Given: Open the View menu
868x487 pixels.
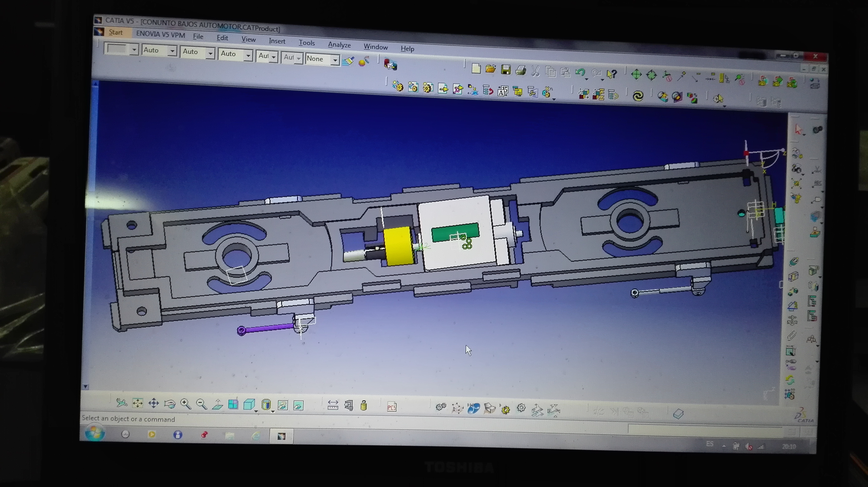Looking at the screenshot, I should pyautogui.click(x=249, y=39).
